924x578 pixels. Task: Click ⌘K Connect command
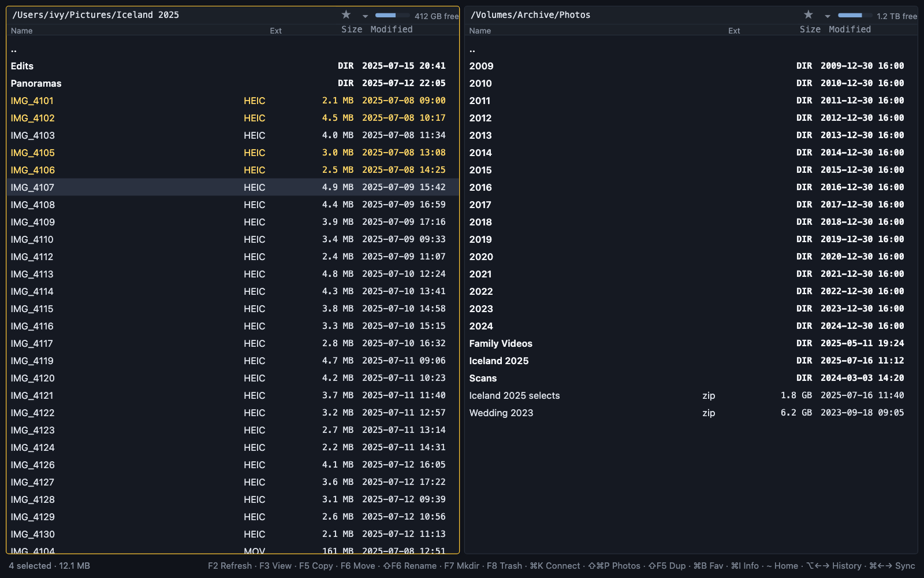tap(555, 566)
